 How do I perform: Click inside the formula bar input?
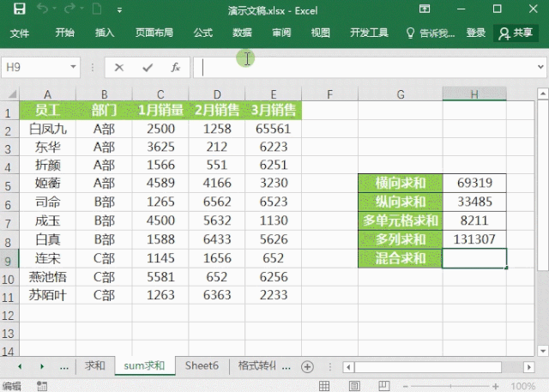(364, 67)
